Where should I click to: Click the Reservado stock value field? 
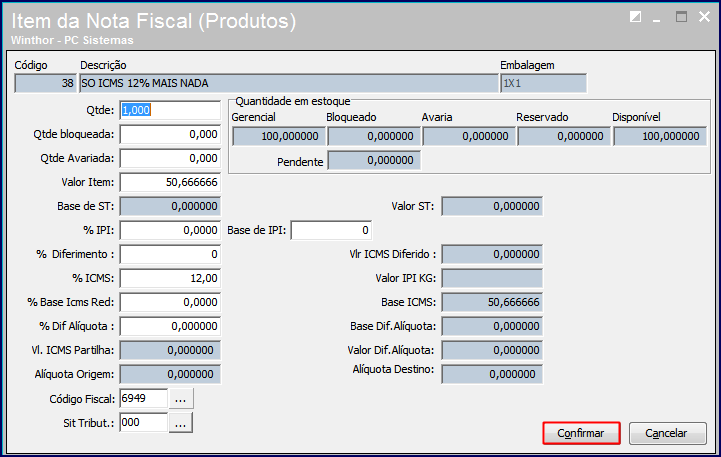pos(564,137)
